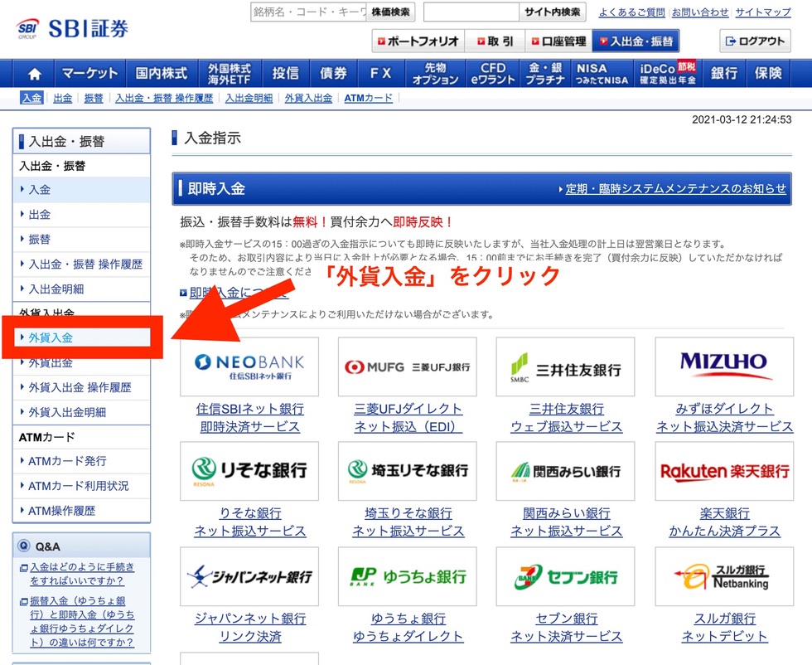Focus the site search input field
Screen dimensions: 812x665
(x=471, y=12)
